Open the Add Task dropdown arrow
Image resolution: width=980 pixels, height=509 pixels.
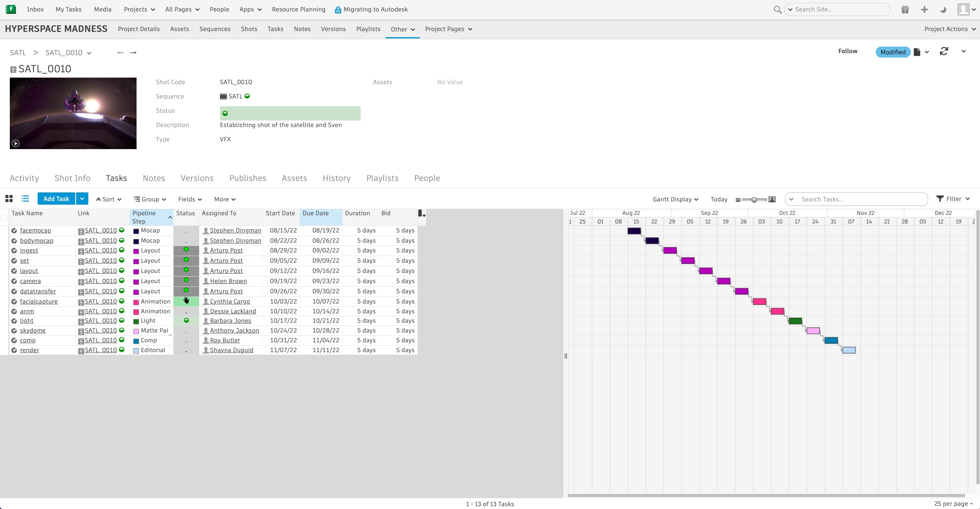pos(82,199)
